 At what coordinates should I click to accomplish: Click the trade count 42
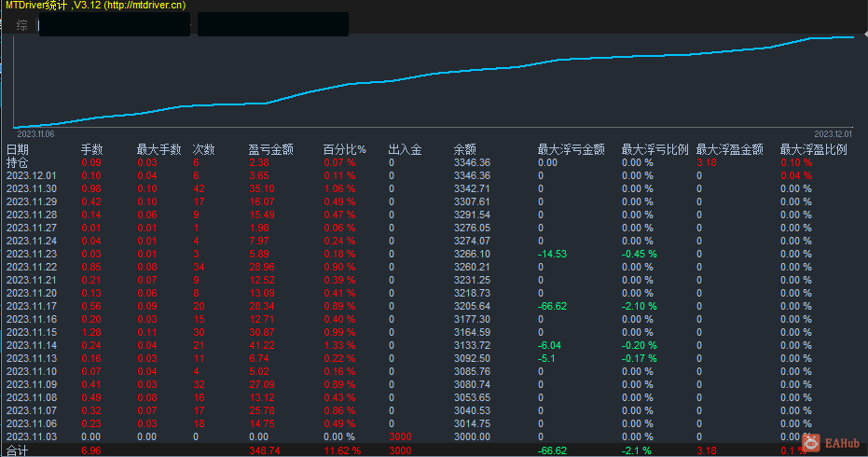pos(200,189)
